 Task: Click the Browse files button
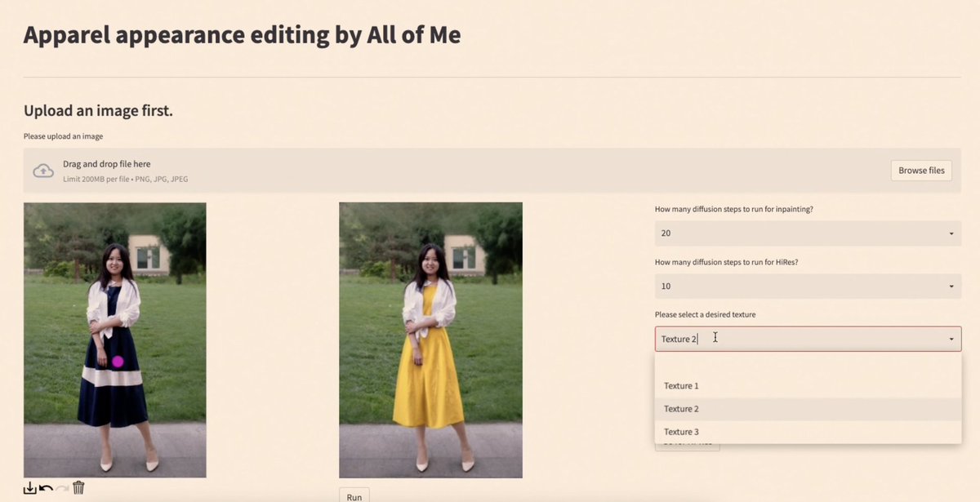[x=921, y=171]
